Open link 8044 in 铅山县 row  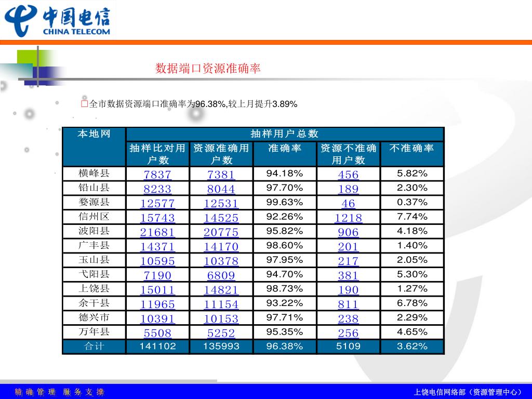pyautogui.click(x=221, y=189)
